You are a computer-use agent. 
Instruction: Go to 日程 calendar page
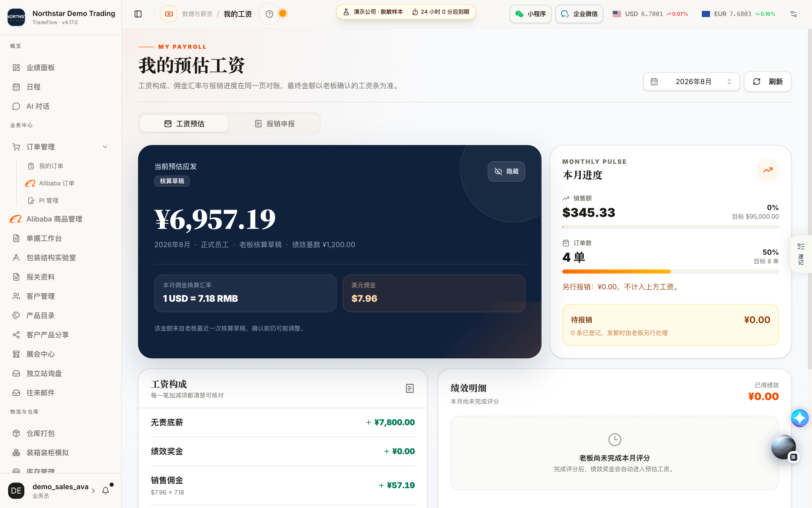point(60,87)
